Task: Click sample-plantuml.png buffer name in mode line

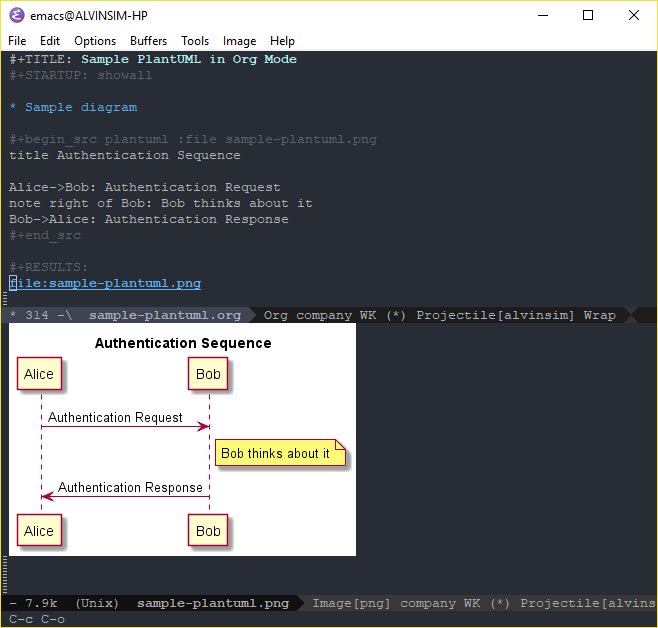Action: tap(212, 603)
